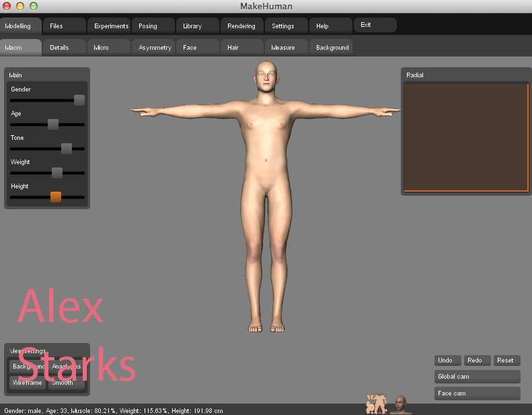Switch to the Experiments tab
The height and width of the screenshot is (415, 532).
pyautogui.click(x=108, y=26)
